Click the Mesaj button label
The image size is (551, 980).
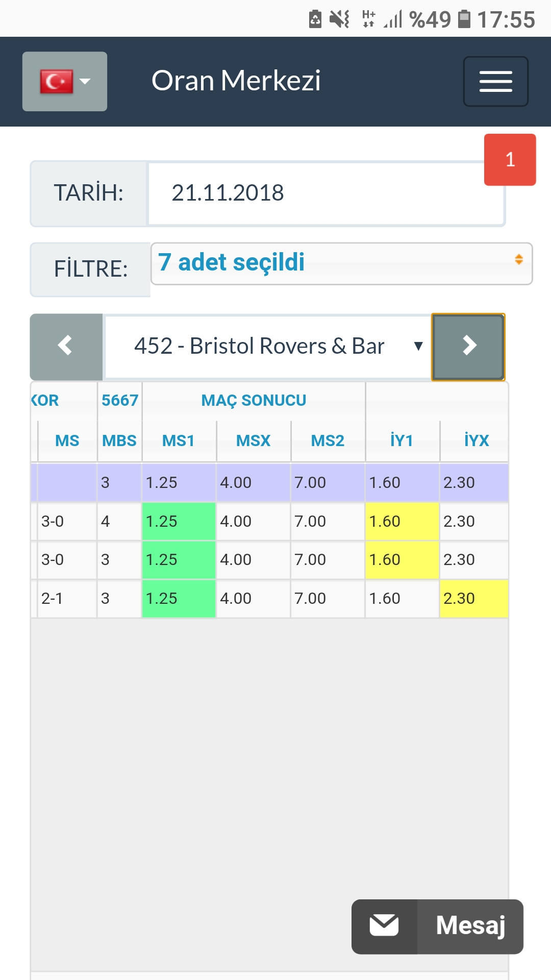[x=470, y=926]
